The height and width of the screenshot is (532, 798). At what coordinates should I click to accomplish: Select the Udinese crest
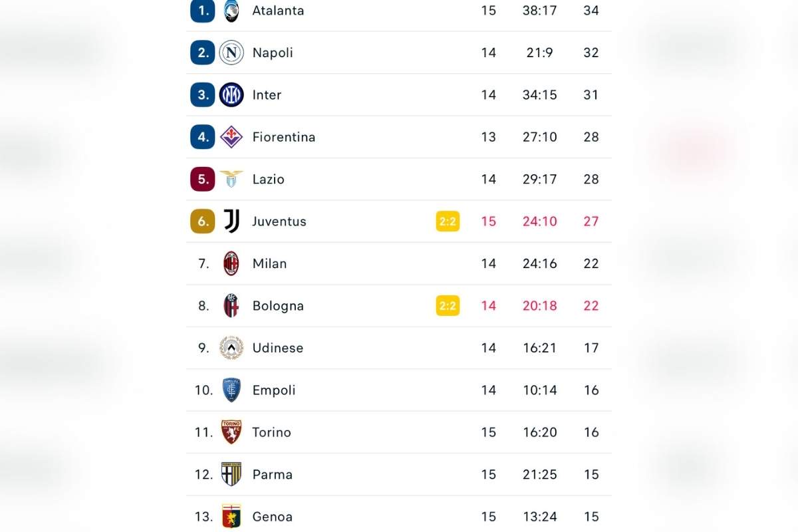[x=231, y=348]
